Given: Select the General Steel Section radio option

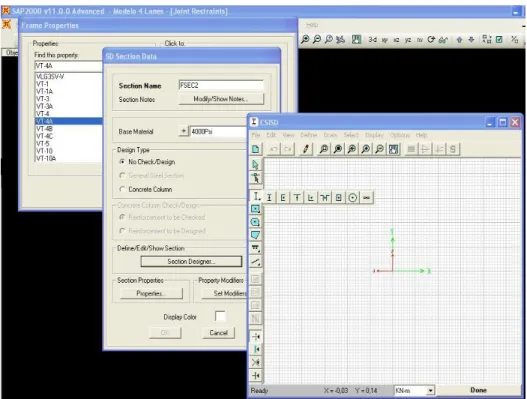Looking at the screenshot, I should [x=122, y=175].
